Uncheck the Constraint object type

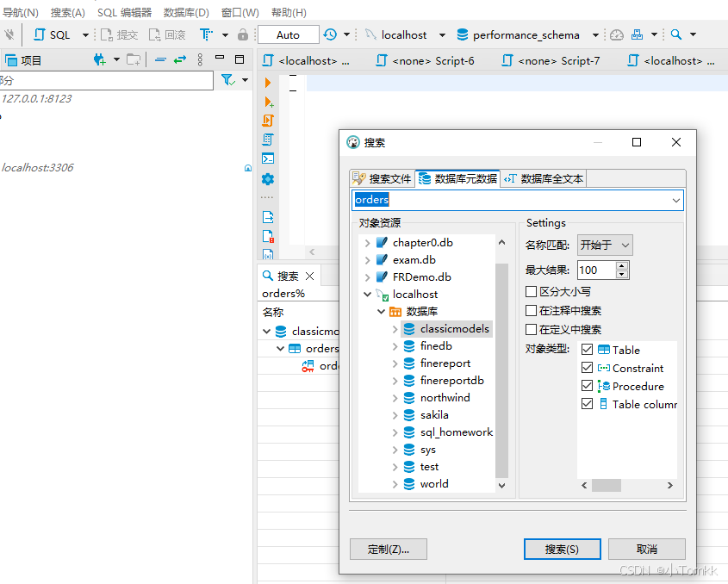[x=588, y=368]
